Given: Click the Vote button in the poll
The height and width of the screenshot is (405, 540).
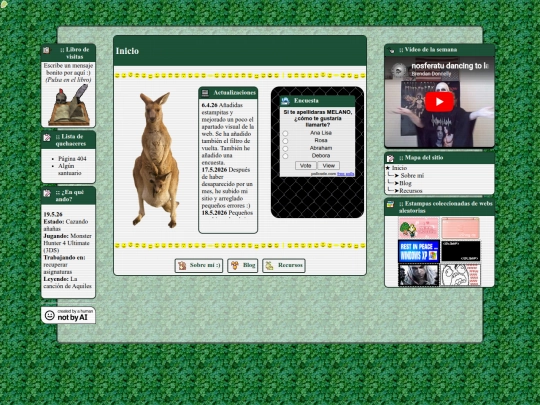Looking at the screenshot, I should [305, 166].
